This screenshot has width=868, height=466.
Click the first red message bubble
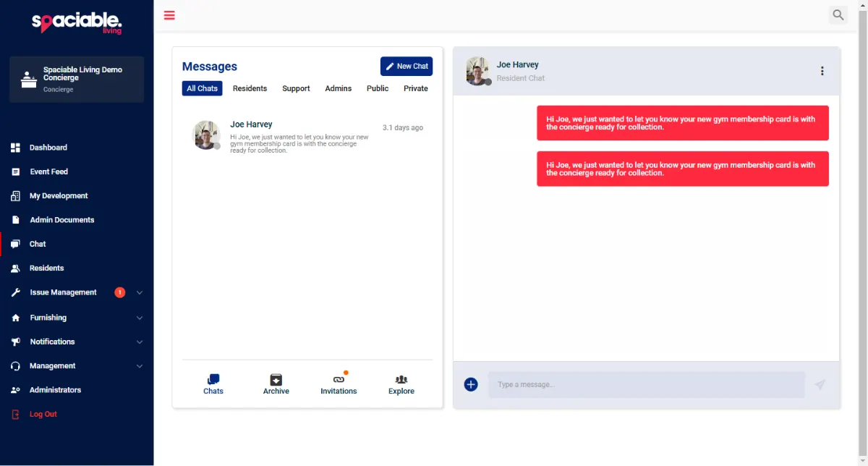tap(683, 123)
